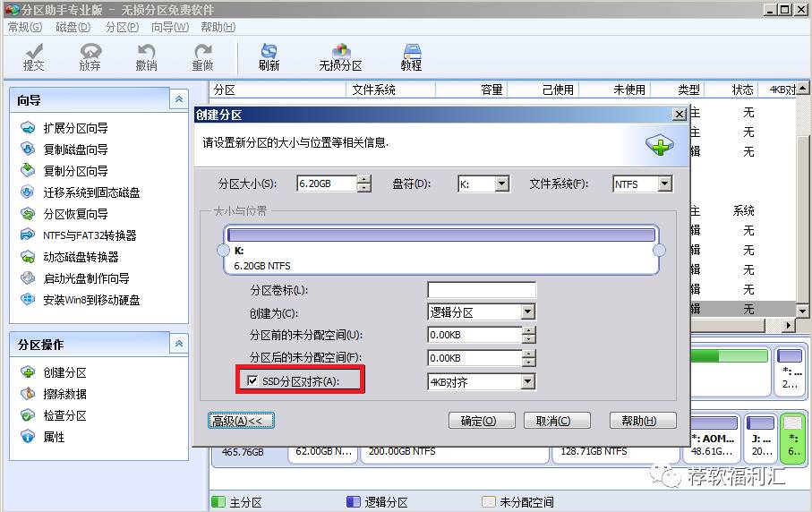Close the 创建分区 dialog
This screenshot has width=812, height=512.
[679, 115]
